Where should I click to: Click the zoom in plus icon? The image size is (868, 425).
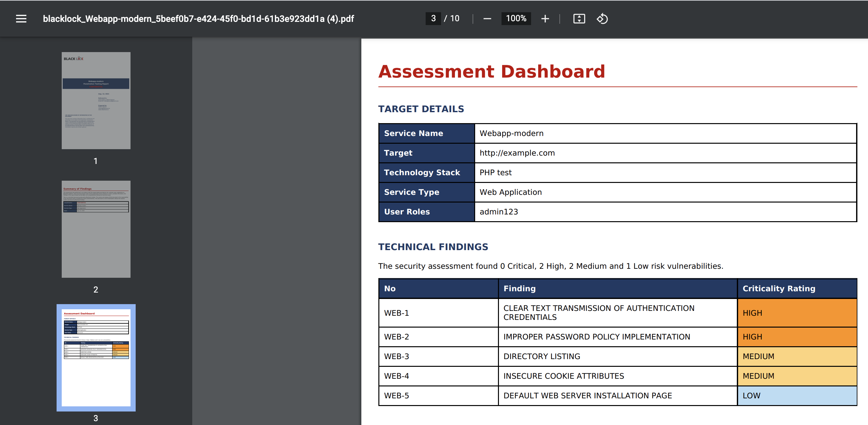pos(545,19)
